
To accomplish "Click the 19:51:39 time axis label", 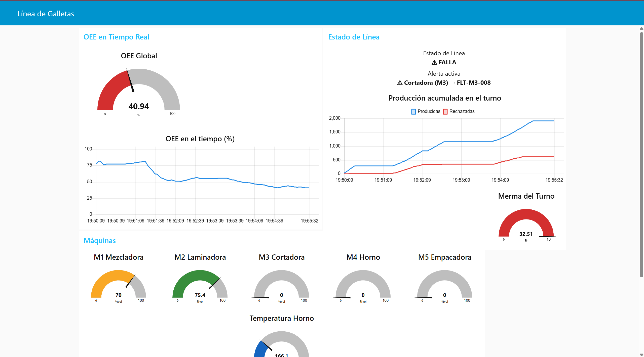I will point(156,221).
